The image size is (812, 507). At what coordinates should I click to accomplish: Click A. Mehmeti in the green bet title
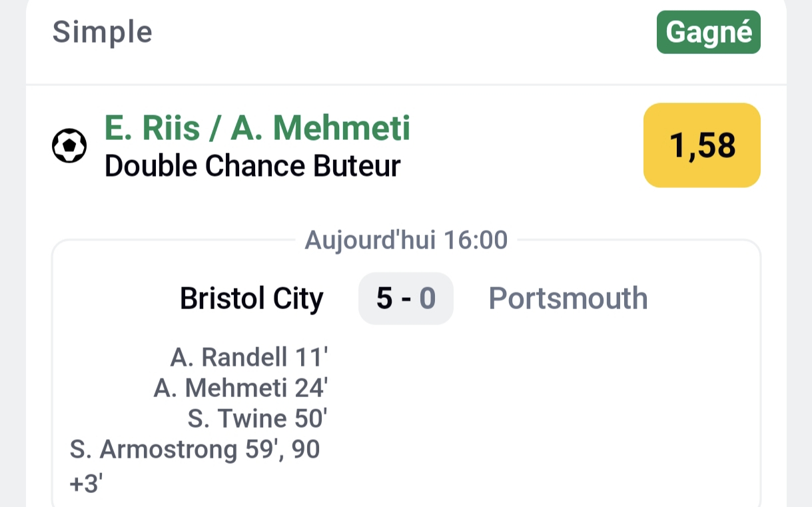[320, 128]
